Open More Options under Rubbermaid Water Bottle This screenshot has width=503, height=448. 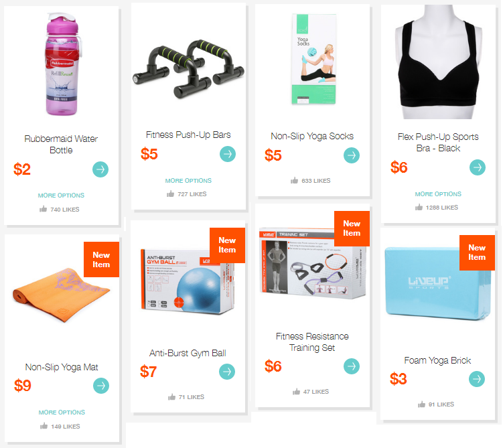61,196
